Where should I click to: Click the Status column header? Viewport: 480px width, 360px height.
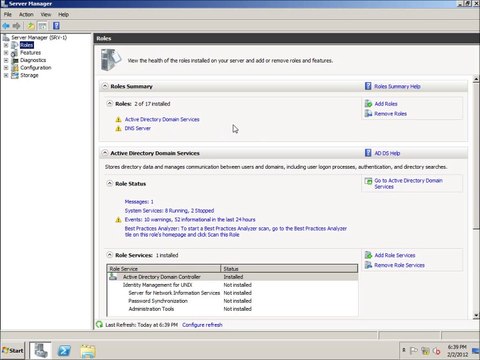(x=289, y=269)
